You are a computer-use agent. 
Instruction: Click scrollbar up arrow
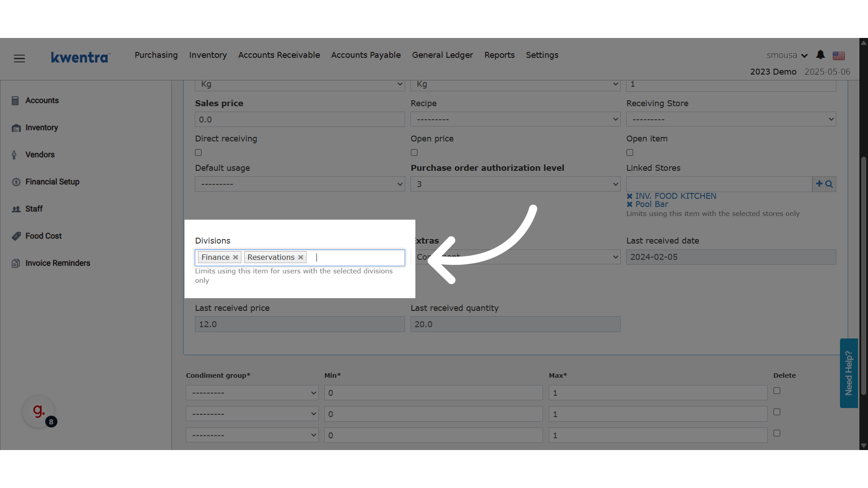coord(863,42)
